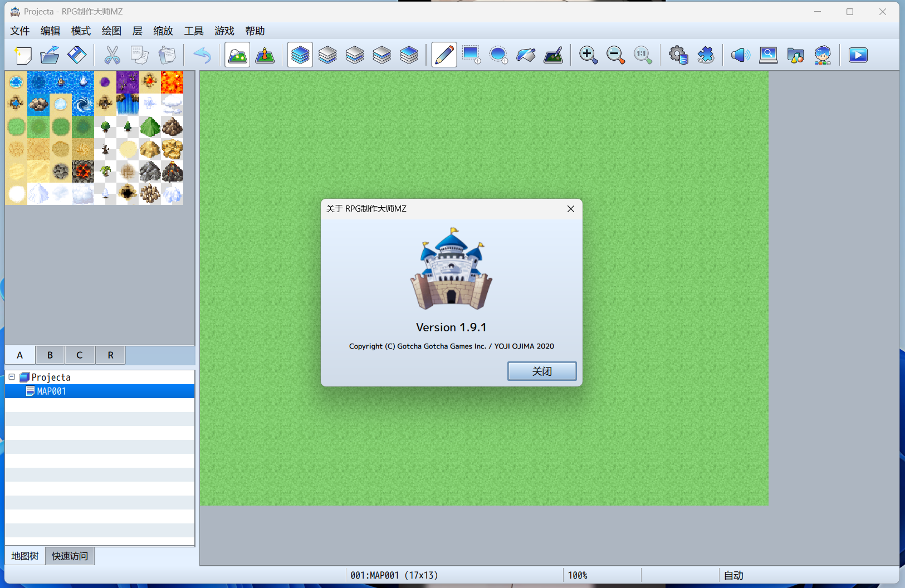Collapse the Projecta tree node
Image resolution: width=905 pixels, height=588 pixels.
(x=12, y=377)
